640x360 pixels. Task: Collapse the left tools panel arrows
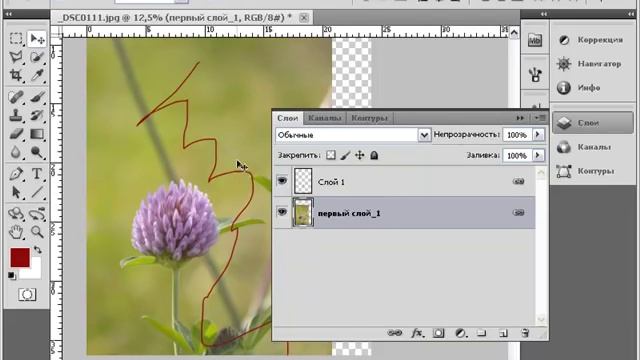pyautogui.click(x=9, y=14)
